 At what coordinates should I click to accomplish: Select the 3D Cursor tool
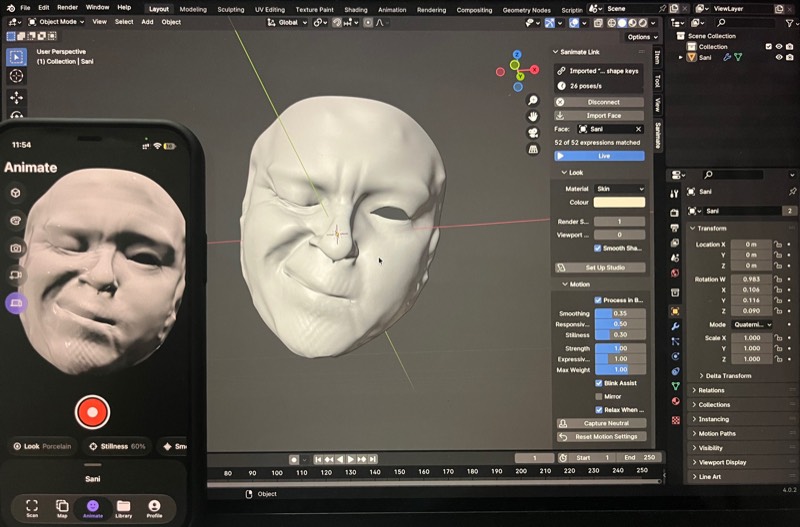coord(16,76)
